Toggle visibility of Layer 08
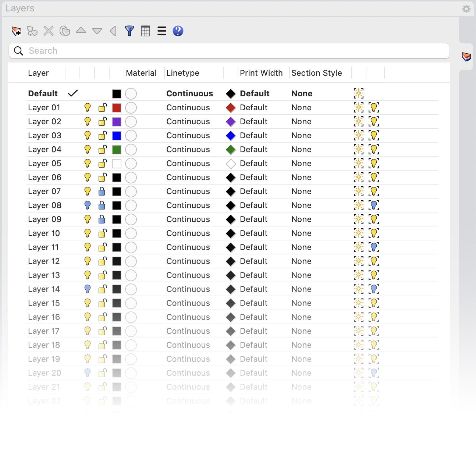 click(87, 205)
